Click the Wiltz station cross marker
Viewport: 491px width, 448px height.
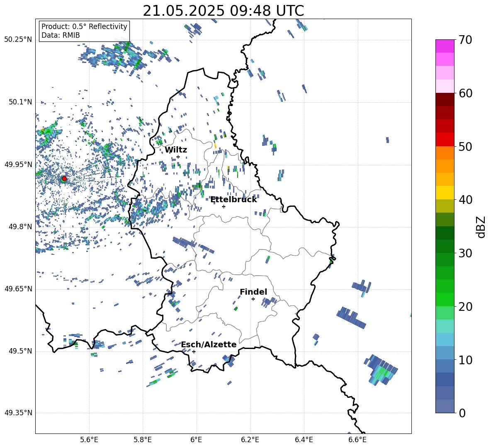point(178,157)
